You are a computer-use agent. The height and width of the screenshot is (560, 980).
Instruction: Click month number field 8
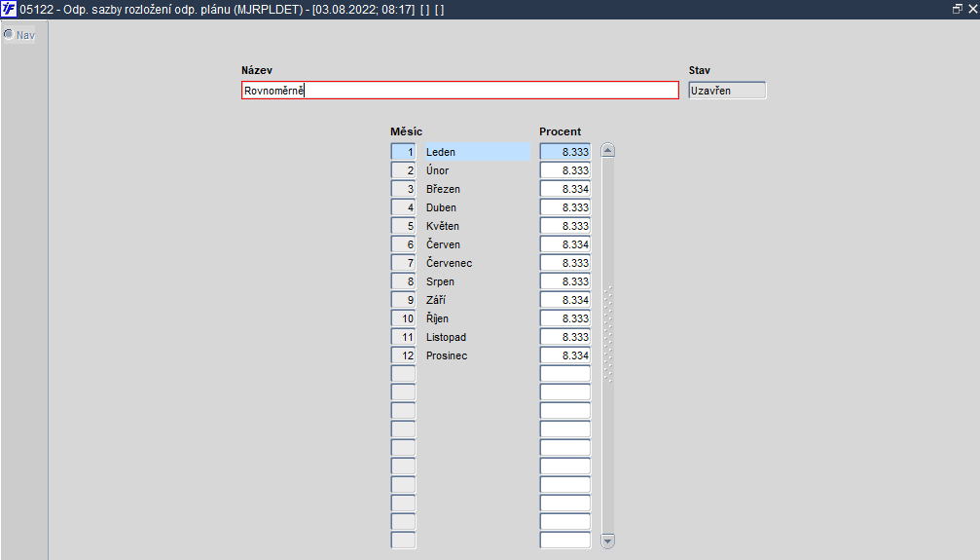403,281
